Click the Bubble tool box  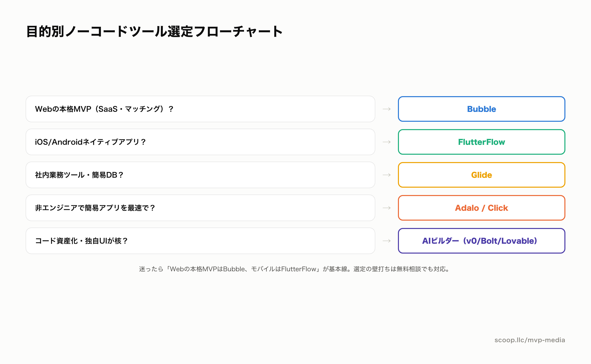[481, 109]
